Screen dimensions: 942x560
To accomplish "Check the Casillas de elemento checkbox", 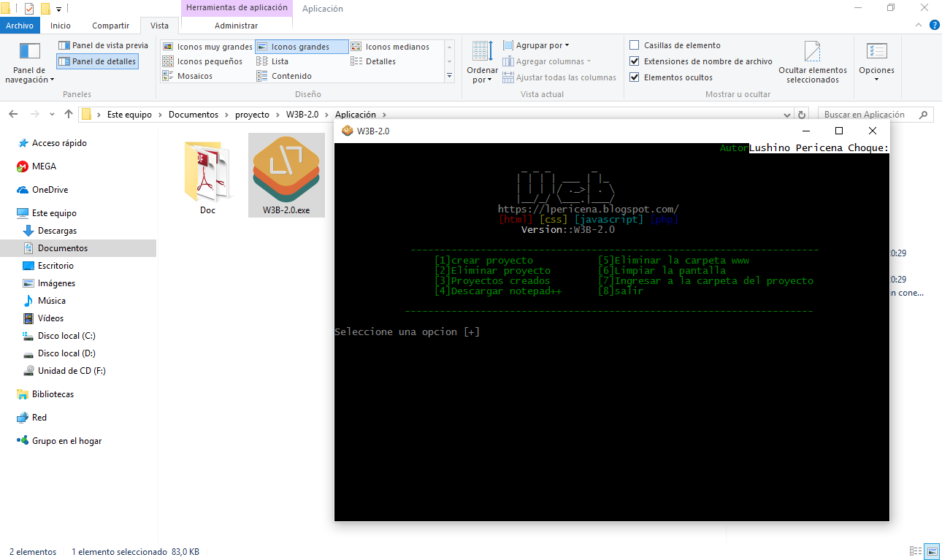I will tap(634, 45).
